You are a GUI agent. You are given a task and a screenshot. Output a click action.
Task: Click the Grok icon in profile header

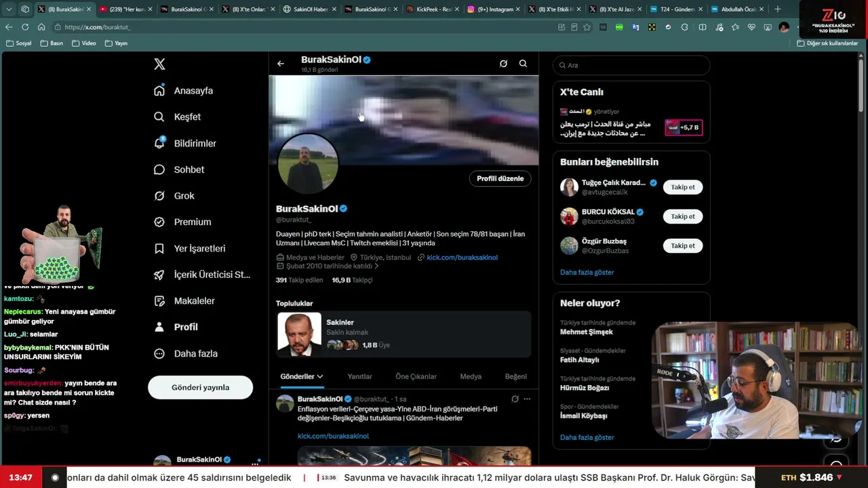(x=503, y=64)
